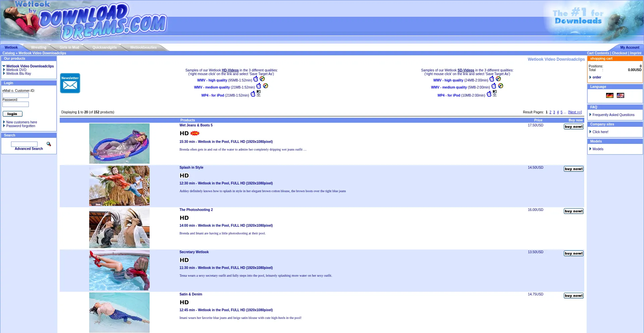Image resolution: width=644 pixels, height=333 pixels.
Task: Click the search magnifier icon
Action: tap(49, 144)
